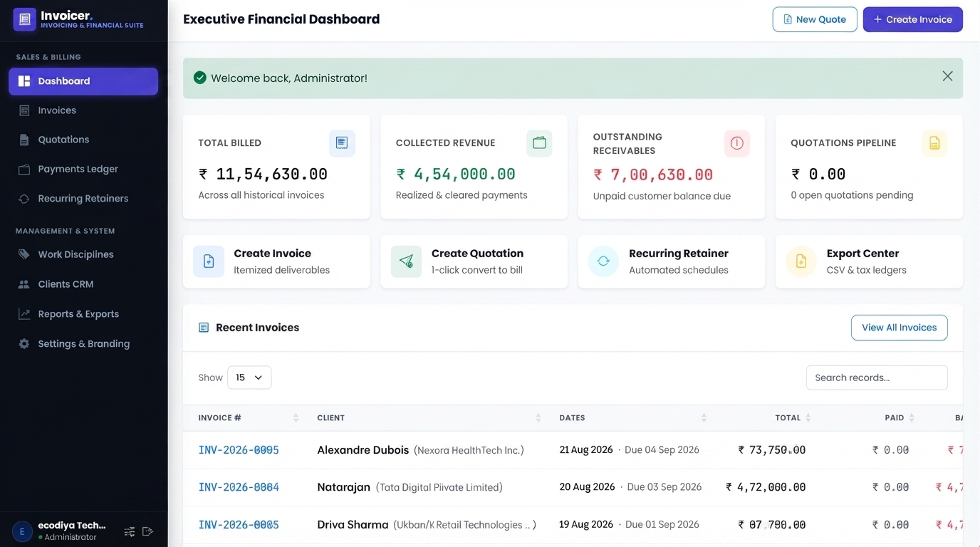
Task: Click the logout icon at the sidebar bottom
Action: 148,531
